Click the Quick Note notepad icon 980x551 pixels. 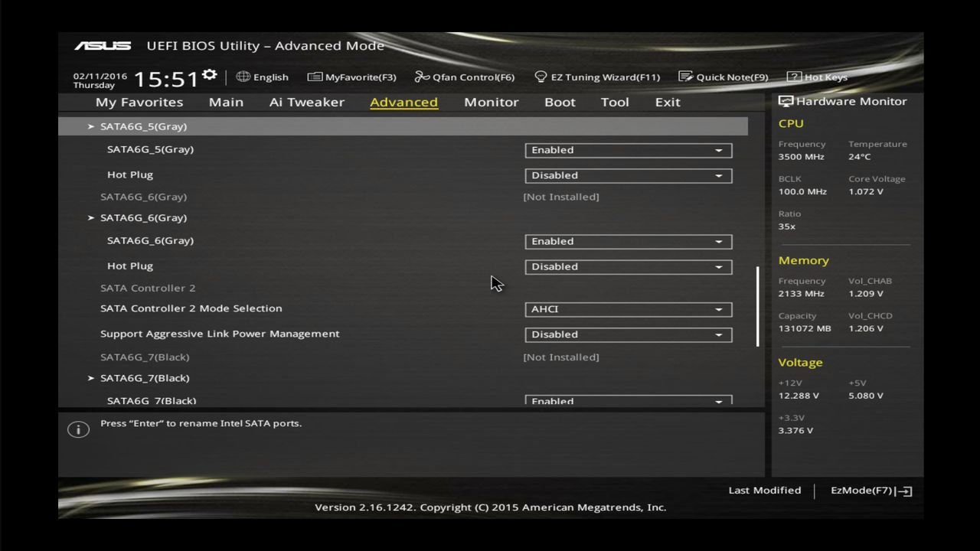[x=685, y=77]
